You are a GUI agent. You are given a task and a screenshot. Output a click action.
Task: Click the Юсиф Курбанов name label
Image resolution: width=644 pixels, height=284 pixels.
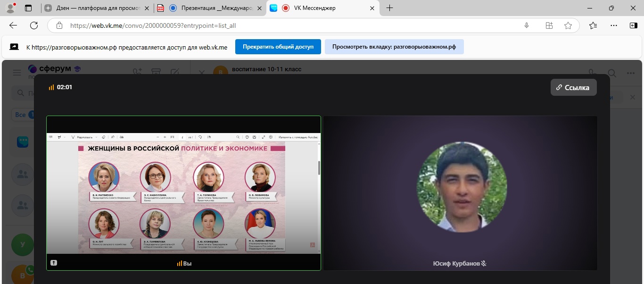point(456,263)
